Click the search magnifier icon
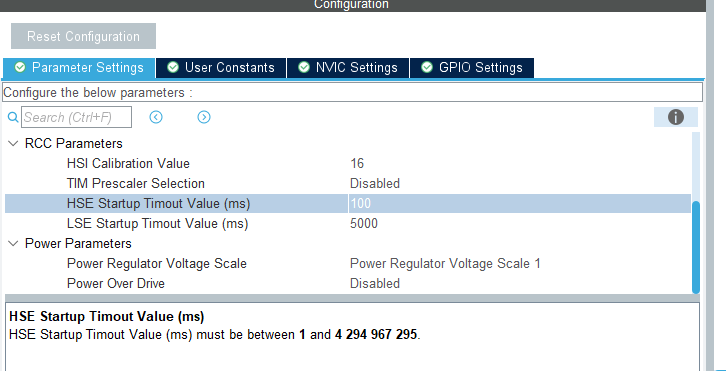The height and width of the screenshot is (371, 726). coord(13,117)
